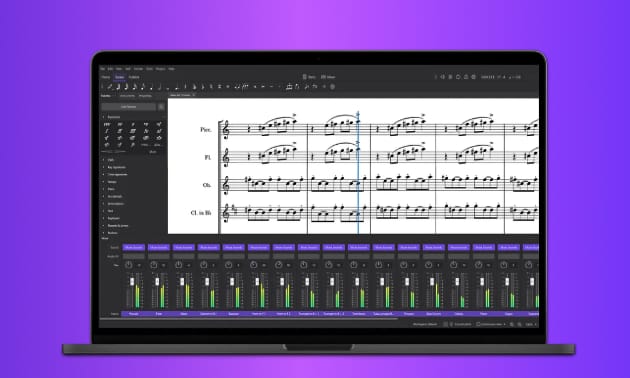The width and height of the screenshot is (630, 378).
Task: Click the Piccolo volume fader handle
Action: pos(132,282)
